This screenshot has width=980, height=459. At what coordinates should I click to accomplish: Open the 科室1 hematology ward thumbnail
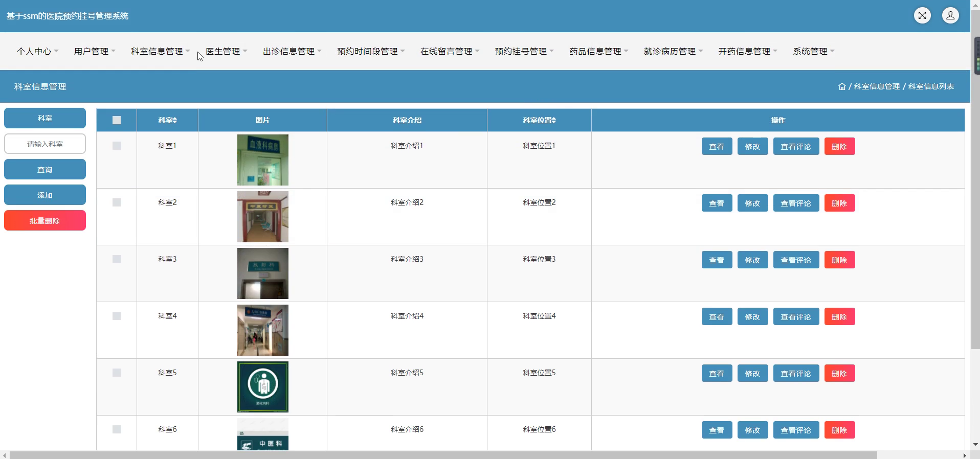pyautogui.click(x=263, y=160)
